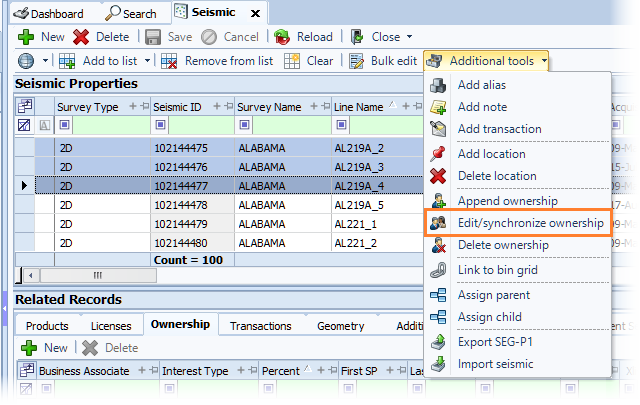Click the Survey Type filter input field
The image size is (640, 405).
111,125
